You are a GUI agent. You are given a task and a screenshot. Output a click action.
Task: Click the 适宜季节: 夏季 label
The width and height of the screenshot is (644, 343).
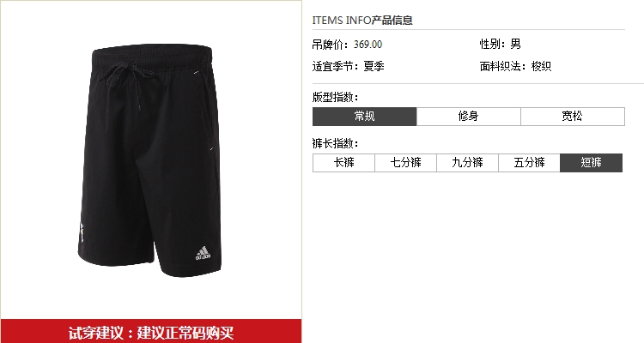tap(349, 66)
